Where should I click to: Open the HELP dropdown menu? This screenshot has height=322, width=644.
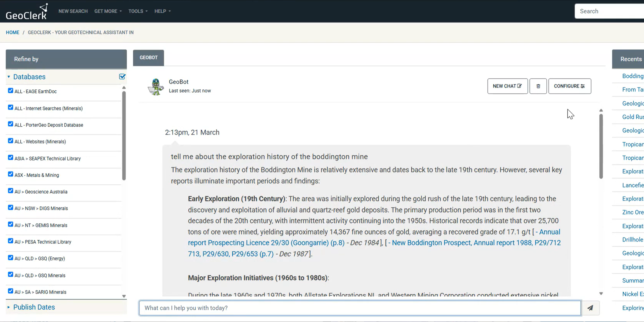coord(163,11)
